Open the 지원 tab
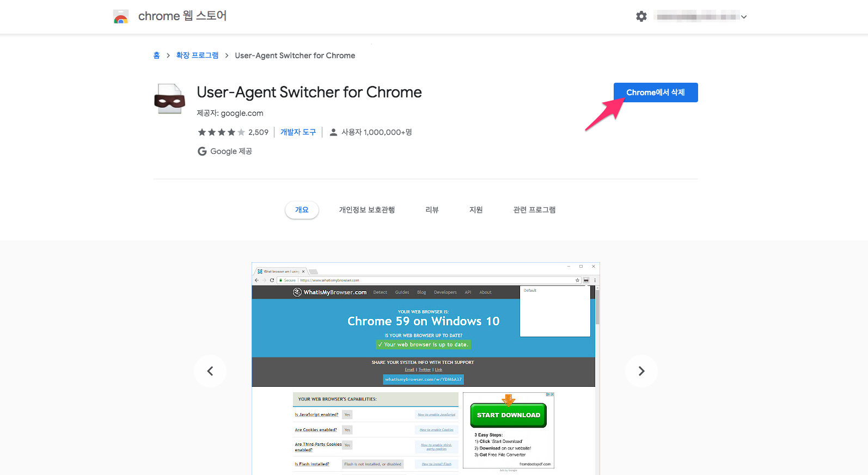This screenshot has height=475, width=868. pyautogui.click(x=476, y=210)
